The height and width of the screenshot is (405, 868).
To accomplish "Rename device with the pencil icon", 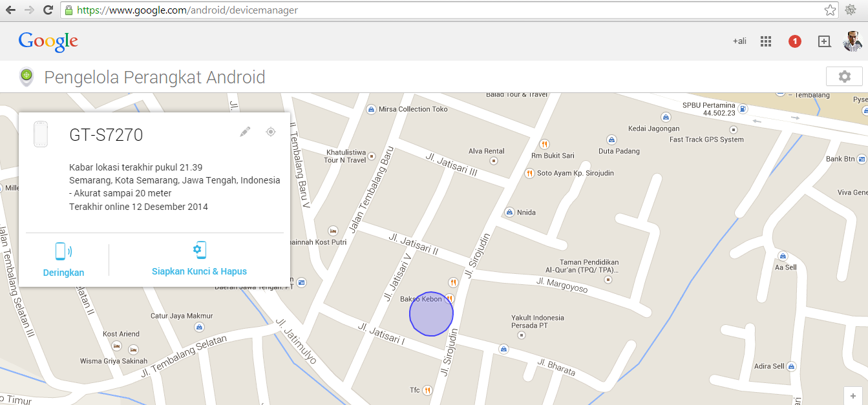I will tap(245, 132).
